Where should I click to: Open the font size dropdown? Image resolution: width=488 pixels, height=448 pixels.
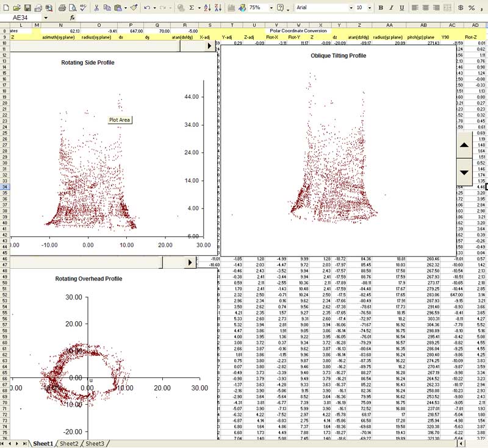pyautogui.click(x=370, y=8)
